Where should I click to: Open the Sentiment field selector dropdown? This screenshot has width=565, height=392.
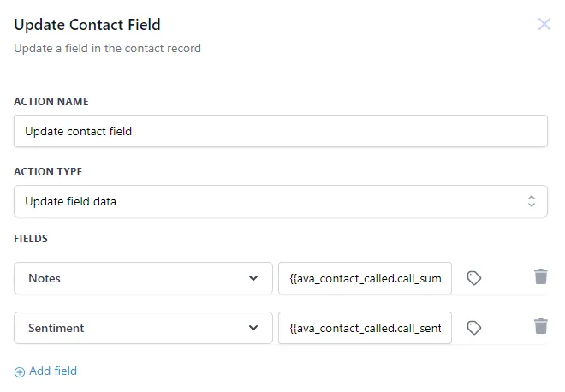143,328
